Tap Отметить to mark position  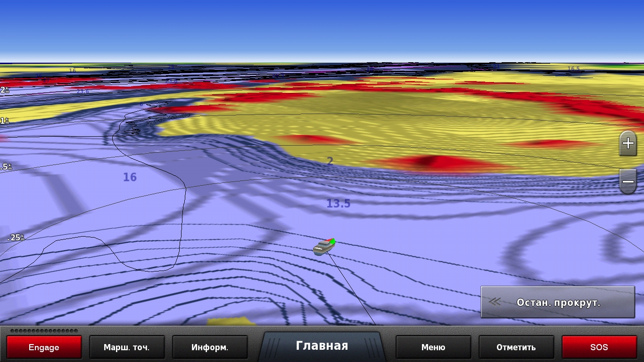coord(516,347)
